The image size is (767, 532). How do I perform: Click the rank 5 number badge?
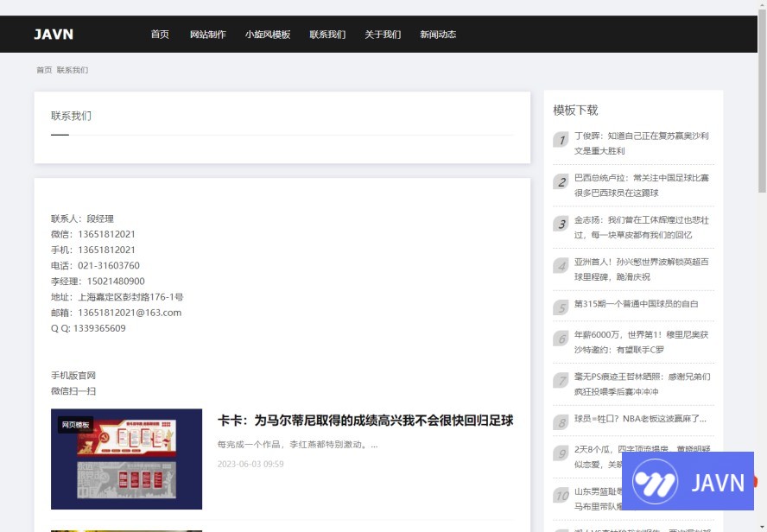tap(561, 307)
